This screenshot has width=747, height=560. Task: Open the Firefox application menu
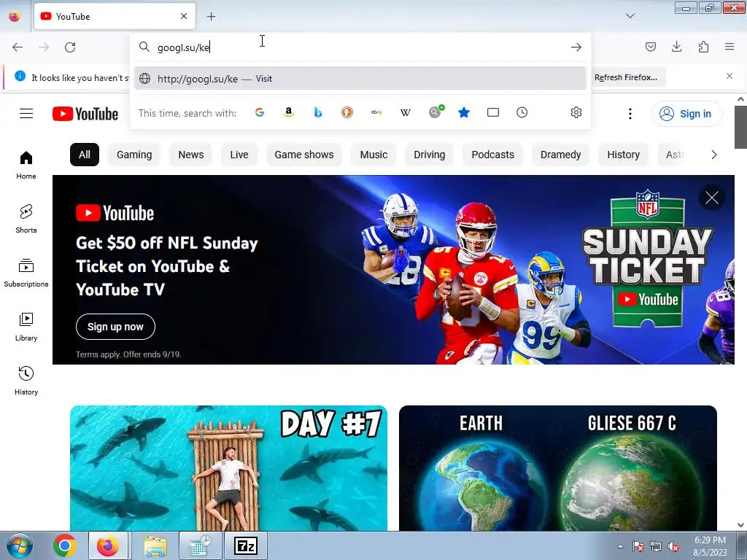pos(729,47)
